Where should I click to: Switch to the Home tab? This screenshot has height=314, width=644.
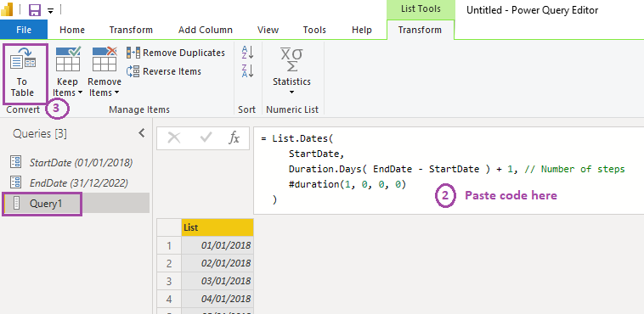[x=72, y=30]
